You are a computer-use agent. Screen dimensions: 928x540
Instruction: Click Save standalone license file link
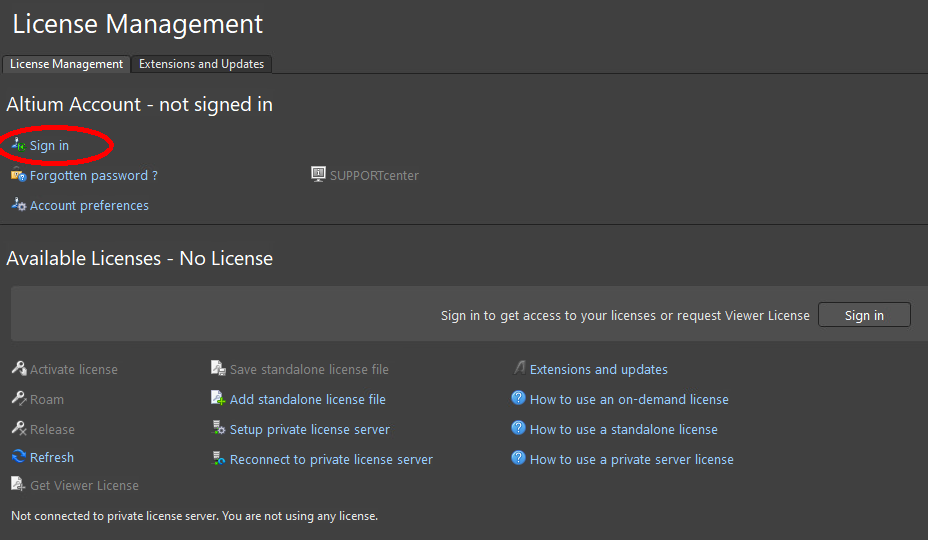pos(309,369)
